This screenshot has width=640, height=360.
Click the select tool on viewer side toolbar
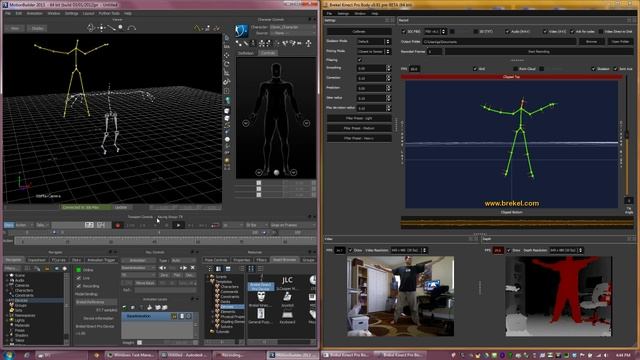227,38
